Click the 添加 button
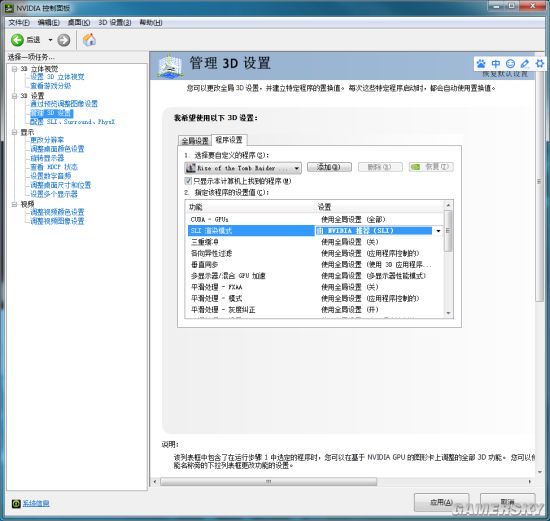The image size is (550, 521). [329, 167]
